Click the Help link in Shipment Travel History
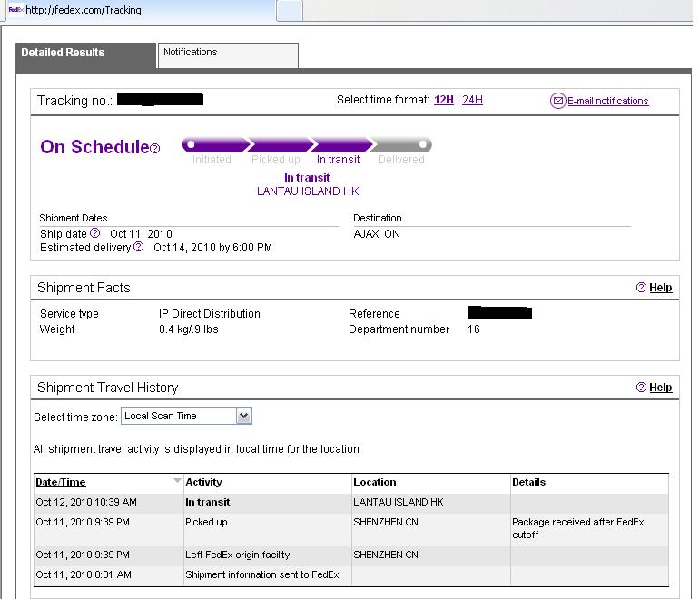 [x=661, y=388]
